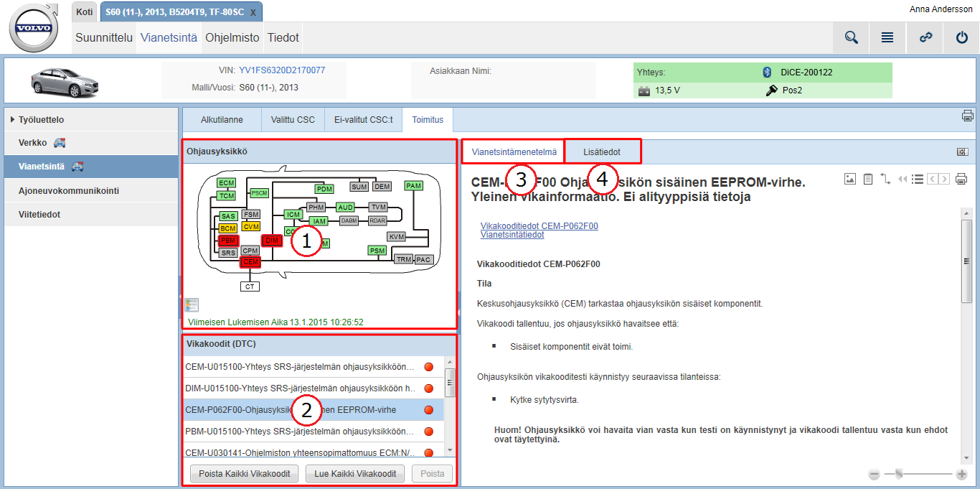
Task: Select the gray SRS module in diagram
Action: pos(228,253)
